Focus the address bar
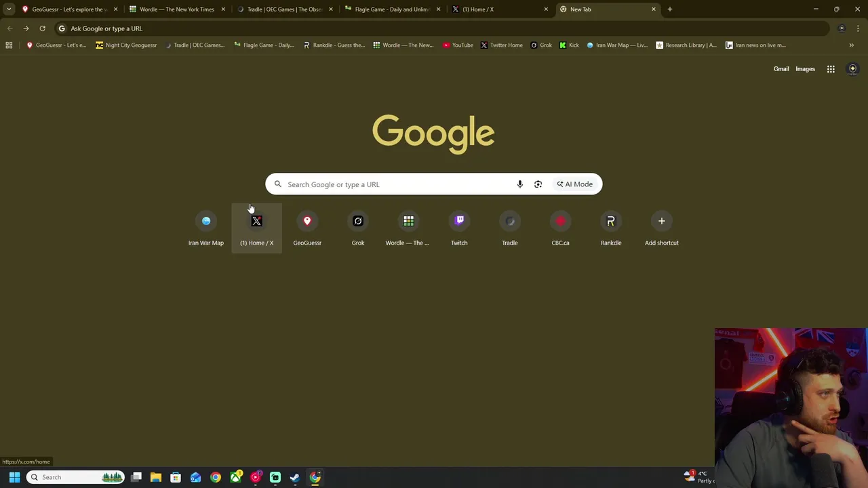 pyautogui.click(x=441, y=28)
